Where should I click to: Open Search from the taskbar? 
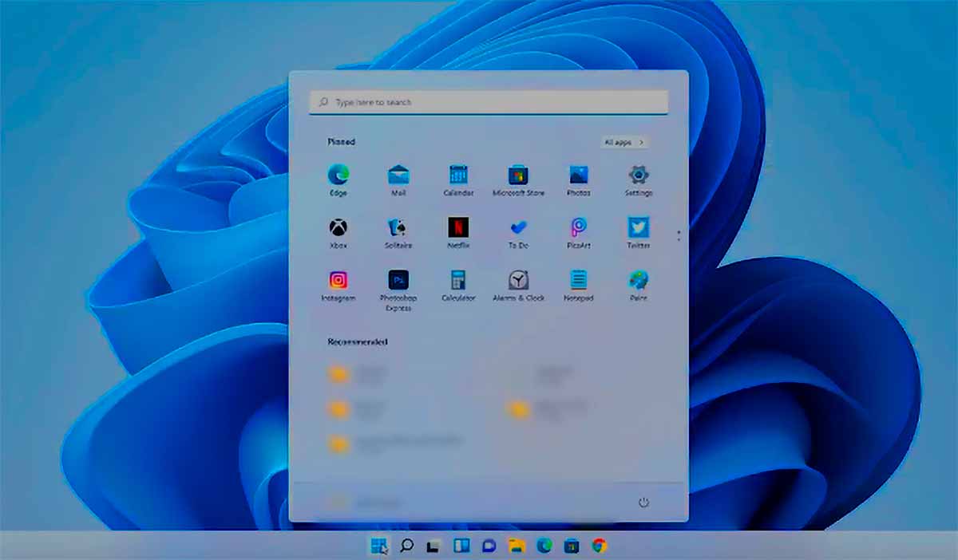tap(406, 546)
